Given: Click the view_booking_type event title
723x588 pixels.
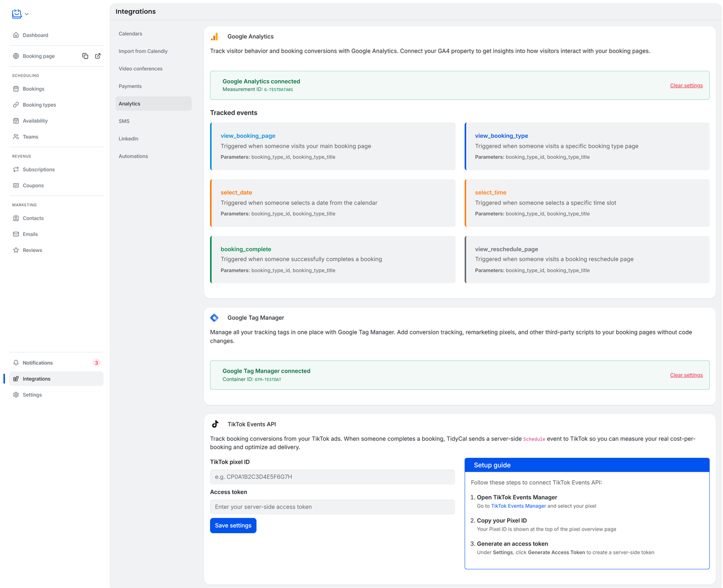Looking at the screenshot, I should tap(501, 136).
